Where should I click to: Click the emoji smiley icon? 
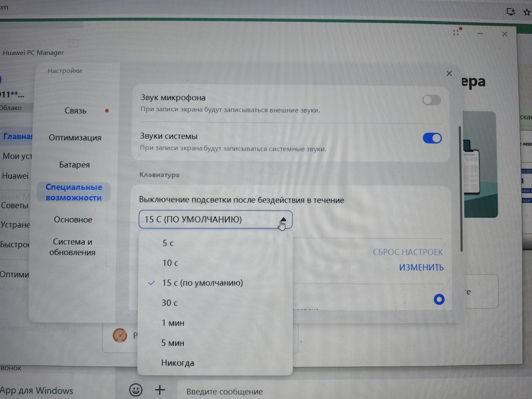coord(136,390)
